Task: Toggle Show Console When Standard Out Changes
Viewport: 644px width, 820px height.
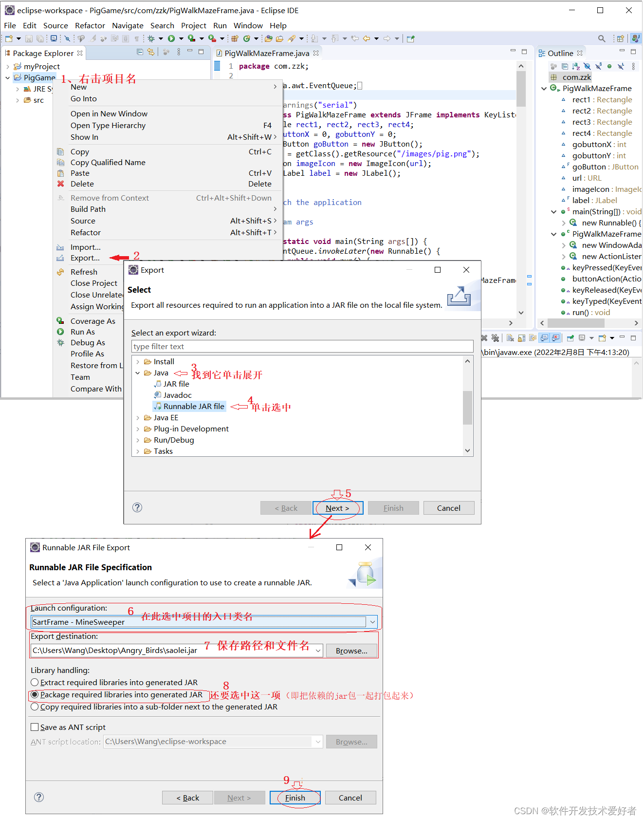Action: click(544, 338)
